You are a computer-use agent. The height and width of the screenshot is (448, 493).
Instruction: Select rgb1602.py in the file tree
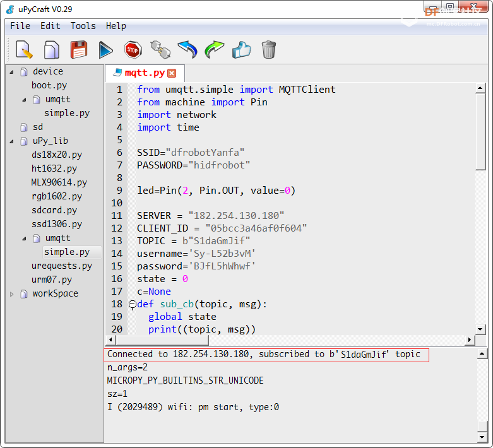point(57,196)
